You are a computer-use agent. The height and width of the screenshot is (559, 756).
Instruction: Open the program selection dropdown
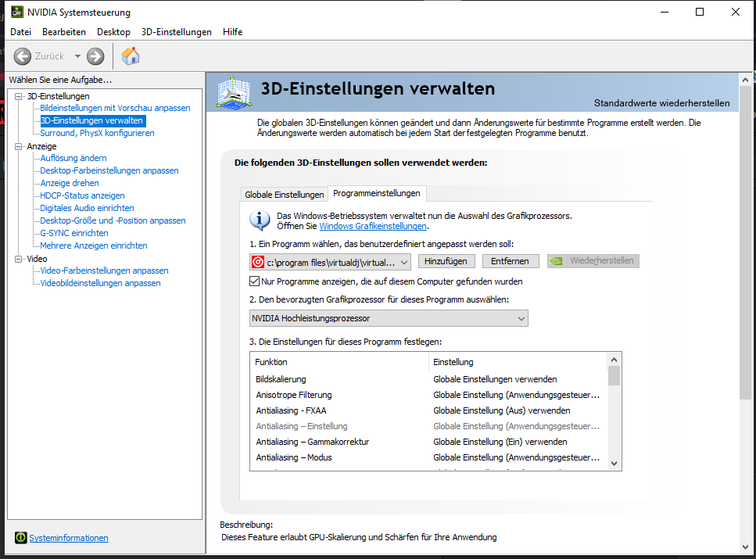tap(403, 262)
